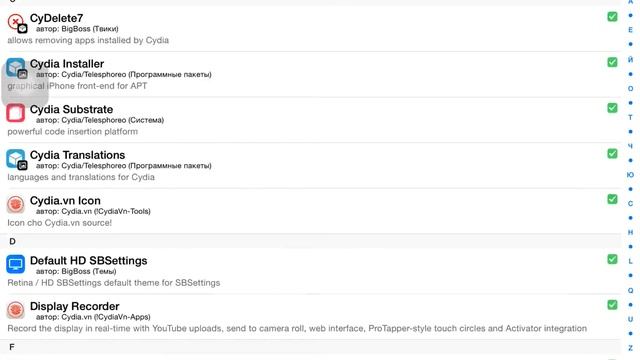Click 'graphical iPhone front-end for APT' description
The image size is (640, 360).
point(77,86)
